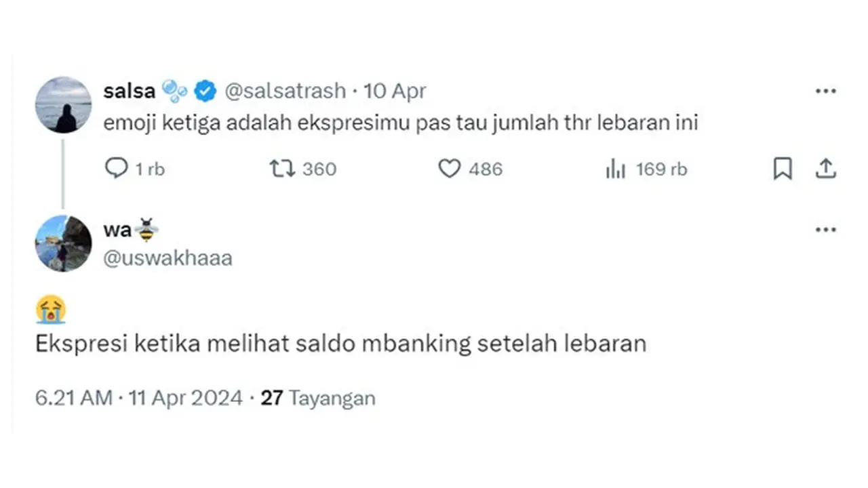868x488 pixels.
Task: Expand options via the ellipsis at top right
Action: pos(825,90)
